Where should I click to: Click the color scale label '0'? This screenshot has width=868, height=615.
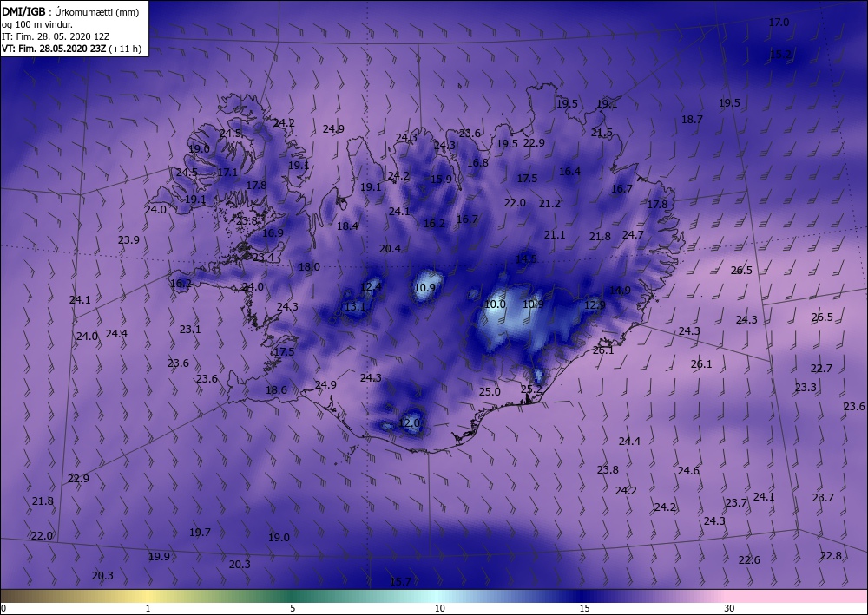click(x=3, y=608)
